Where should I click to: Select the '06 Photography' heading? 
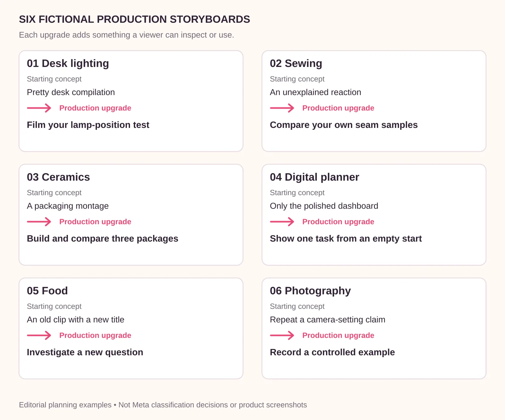310,291
